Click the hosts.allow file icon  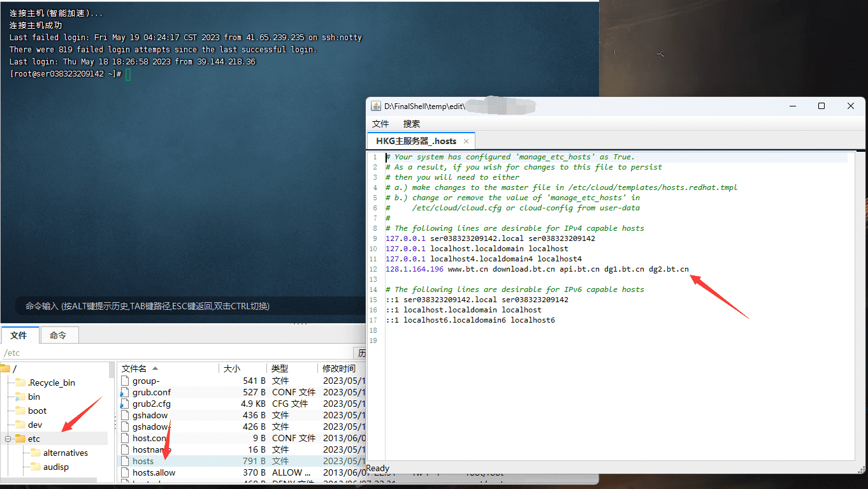125,472
